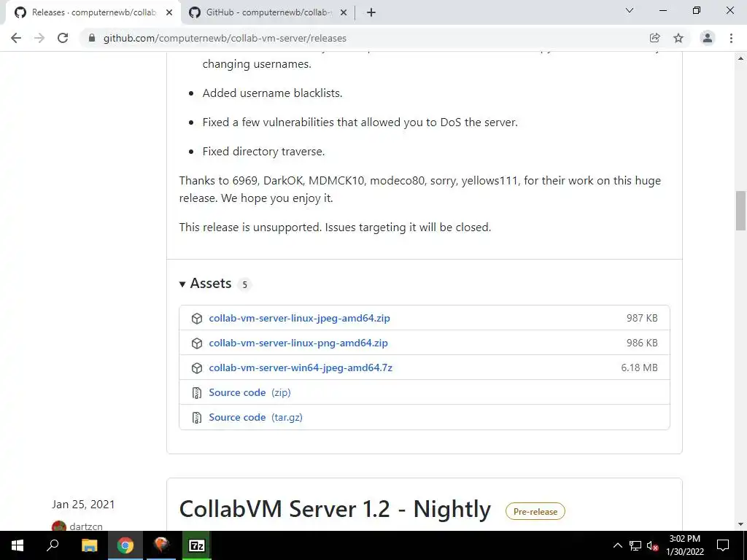The image size is (747, 560).
Task: Click Chrome icon in taskbar
Action: coord(125,545)
